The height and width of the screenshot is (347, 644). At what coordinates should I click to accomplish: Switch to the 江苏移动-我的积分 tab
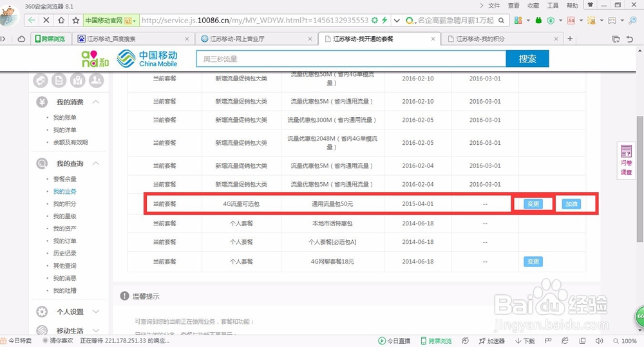pyautogui.click(x=503, y=39)
